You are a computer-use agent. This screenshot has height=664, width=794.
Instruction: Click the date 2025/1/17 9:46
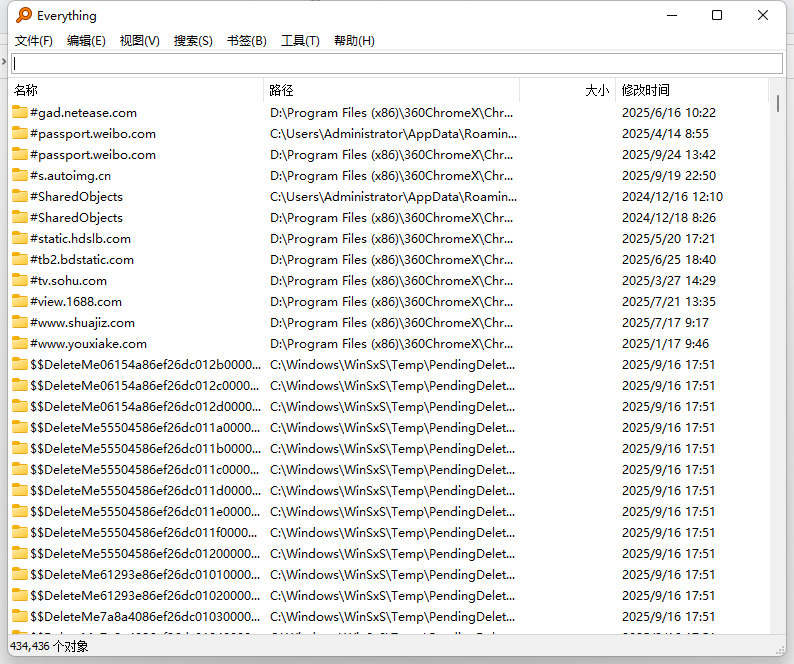point(665,343)
